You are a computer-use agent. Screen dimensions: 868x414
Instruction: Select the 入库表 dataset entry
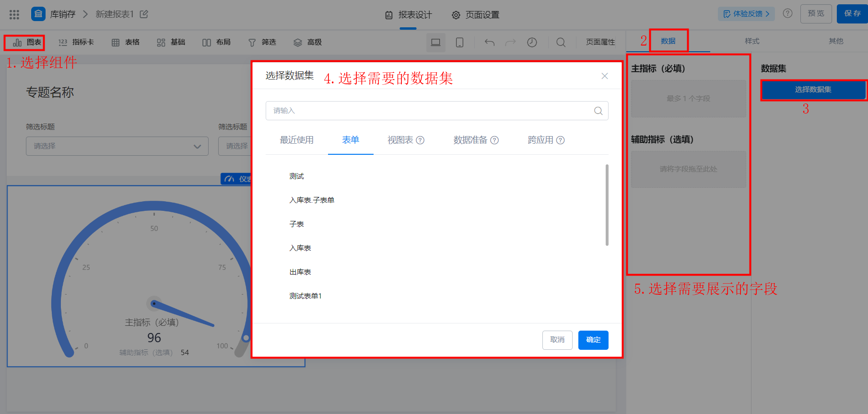click(x=300, y=248)
